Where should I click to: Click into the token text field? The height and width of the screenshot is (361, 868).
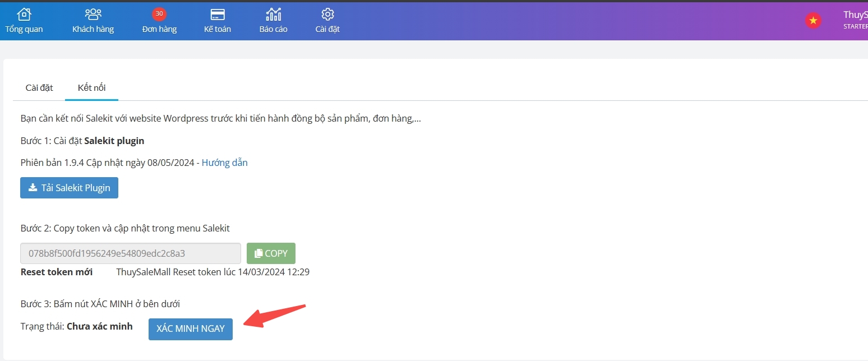pyautogui.click(x=131, y=253)
